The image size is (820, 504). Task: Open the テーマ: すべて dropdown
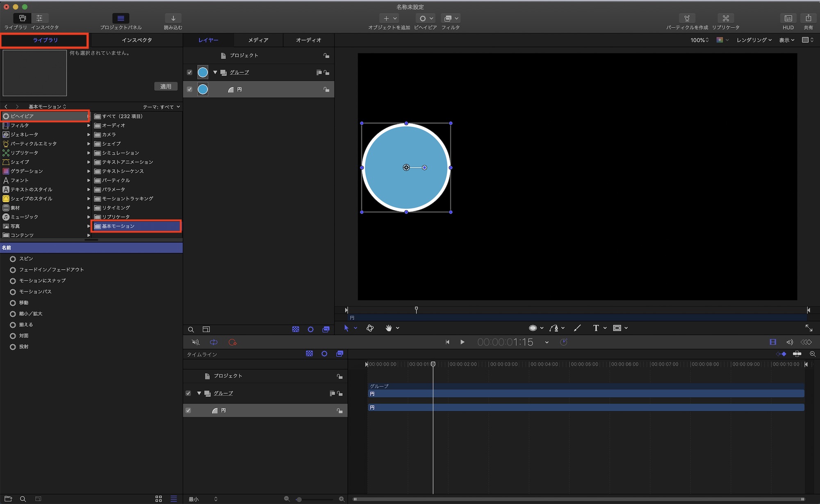click(x=161, y=107)
